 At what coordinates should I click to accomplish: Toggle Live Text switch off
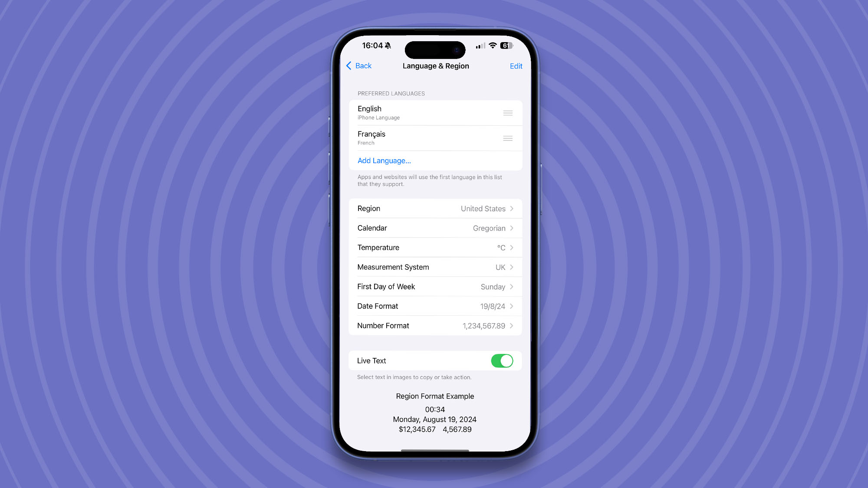pos(501,360)
